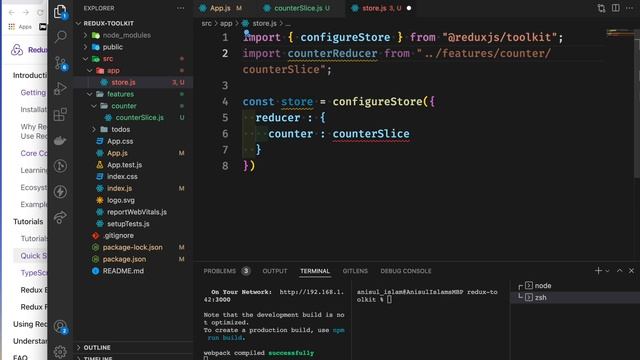Create a new terminal with plus icon

click(598, 271)
